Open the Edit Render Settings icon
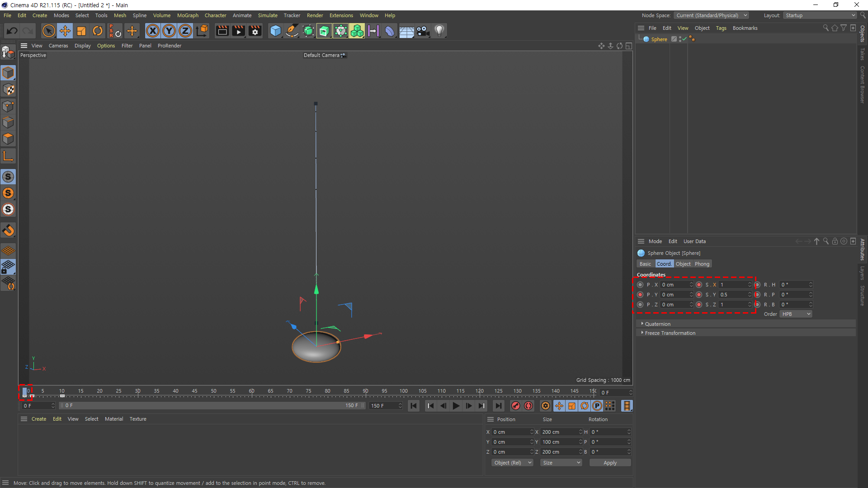This screenshot has width=868, height=488. 255,31
